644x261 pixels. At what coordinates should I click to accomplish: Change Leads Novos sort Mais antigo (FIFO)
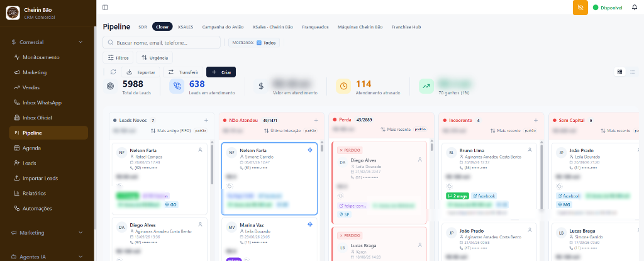178,130
